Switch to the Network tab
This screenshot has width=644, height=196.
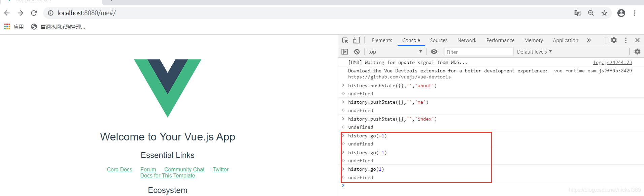click(467, 40)
